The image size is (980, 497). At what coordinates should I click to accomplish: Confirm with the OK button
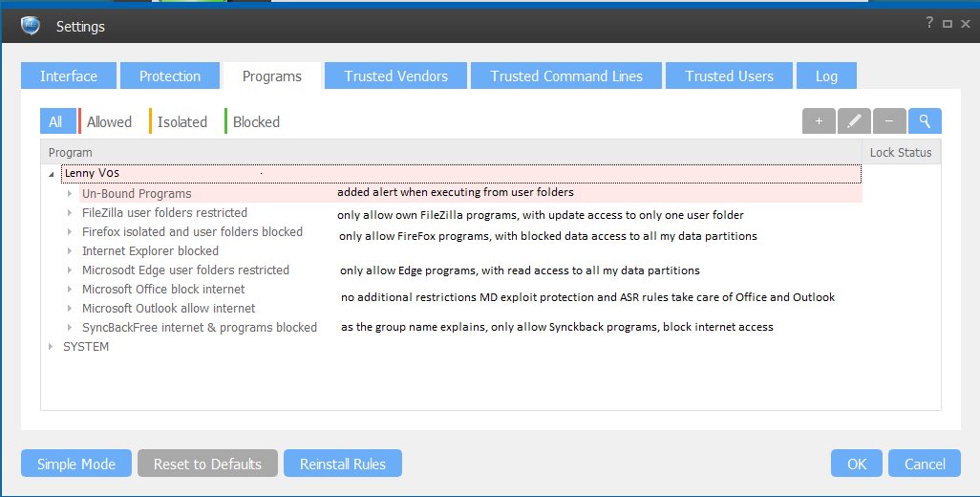[857, 464]
